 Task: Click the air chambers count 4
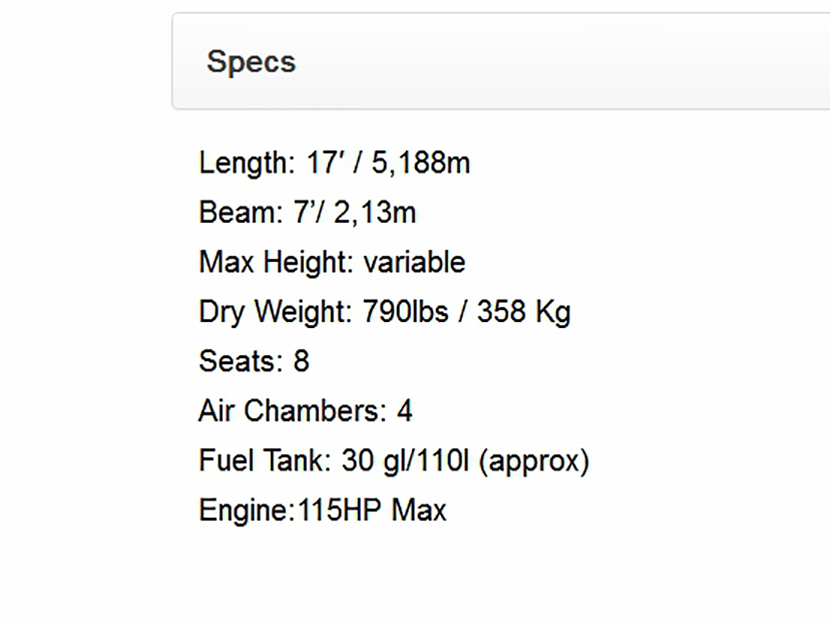coord(404,411)
